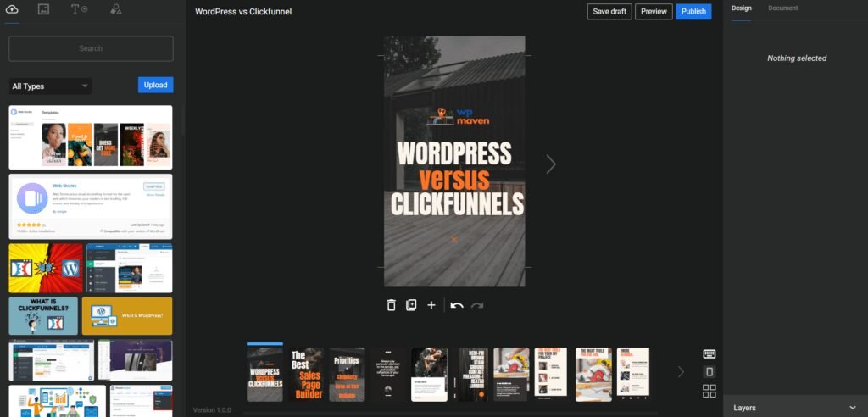Image resolution: width=868 pixels, height=417 pixels.
Task: Delete the current page with trash icon
Action: (x=392, y=305)
